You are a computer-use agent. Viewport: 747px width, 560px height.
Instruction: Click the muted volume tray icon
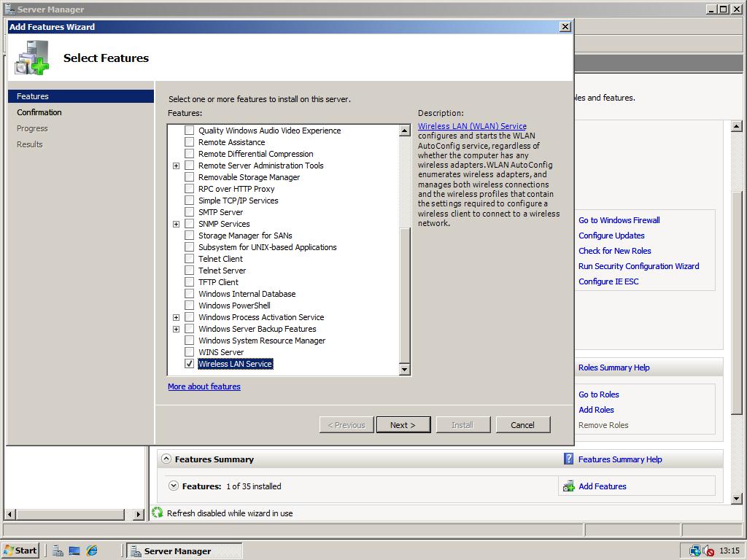(708, 551)
